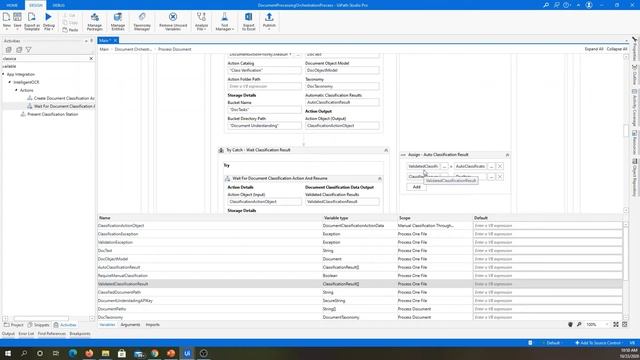Click Export to Excel icon
This screenshot has height=360, width=640.
pos(248,17)
